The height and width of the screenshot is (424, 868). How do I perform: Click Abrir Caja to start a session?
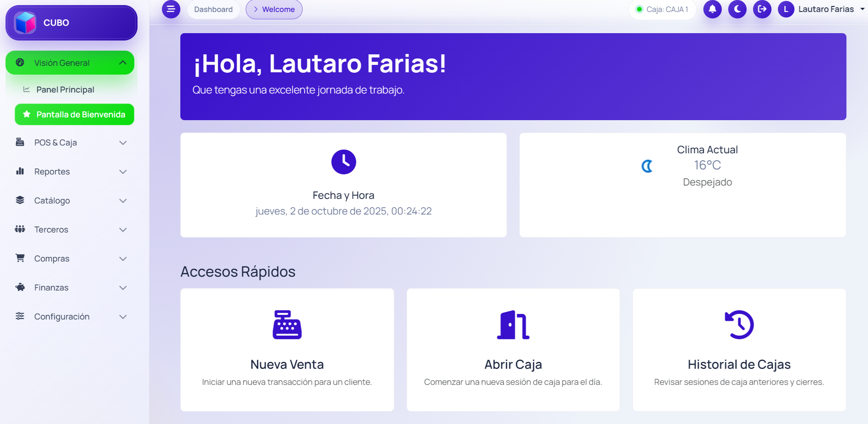[x=513, y=350]
